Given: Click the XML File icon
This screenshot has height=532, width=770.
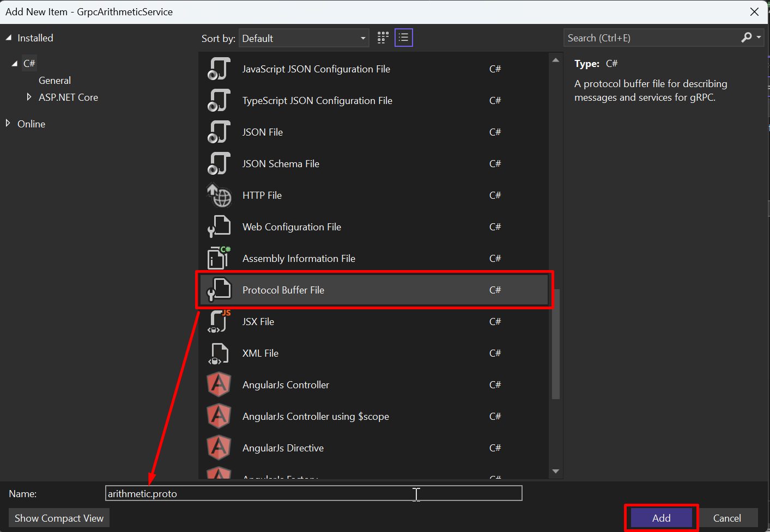Looking at the screenshot, I should tap(219, 353).
